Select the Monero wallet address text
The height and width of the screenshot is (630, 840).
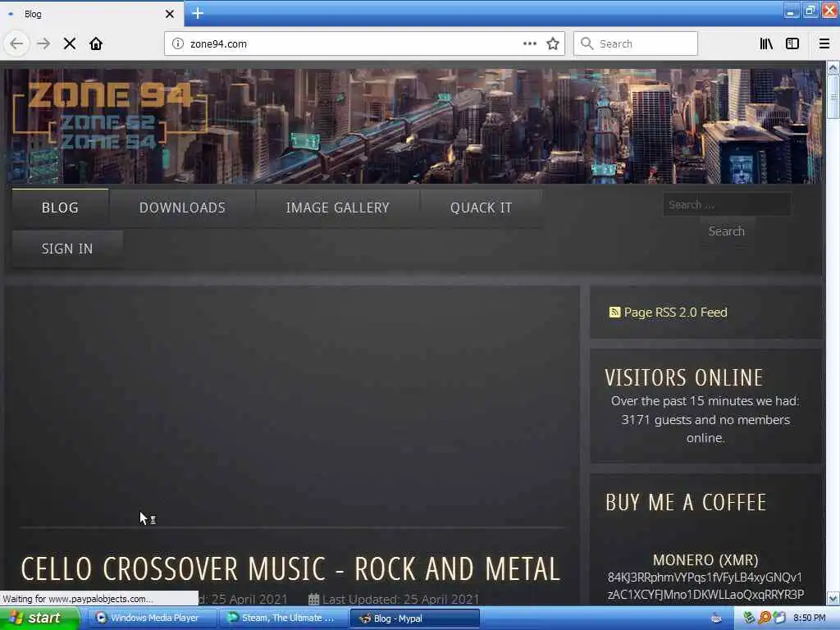tap(705, 586)
